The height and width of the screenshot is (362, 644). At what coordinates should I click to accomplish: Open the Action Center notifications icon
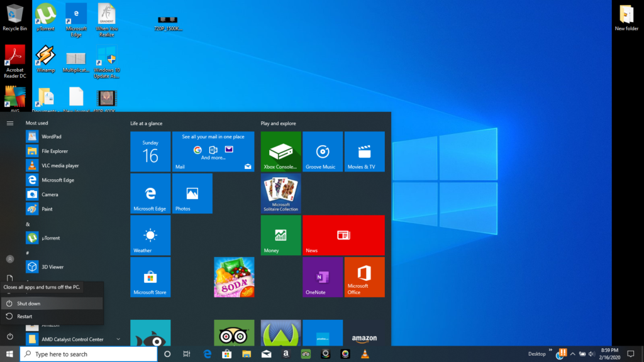tap(631, 354)
